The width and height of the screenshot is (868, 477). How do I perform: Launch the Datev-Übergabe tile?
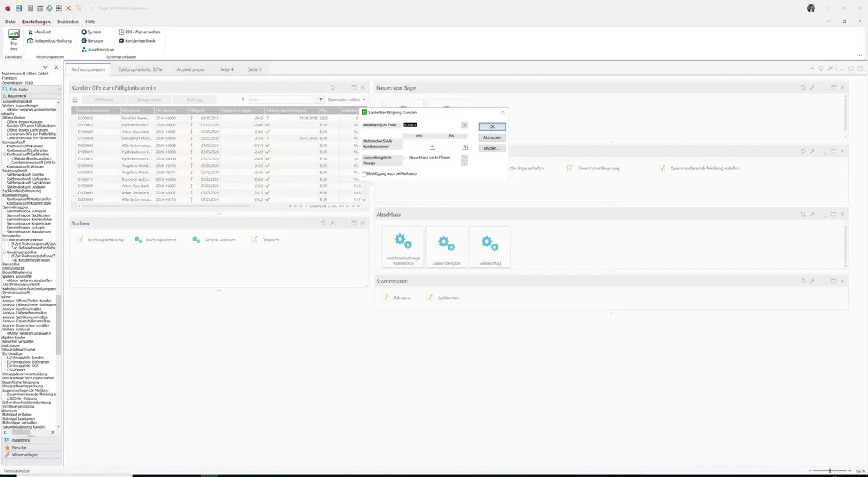click(446, 246)
